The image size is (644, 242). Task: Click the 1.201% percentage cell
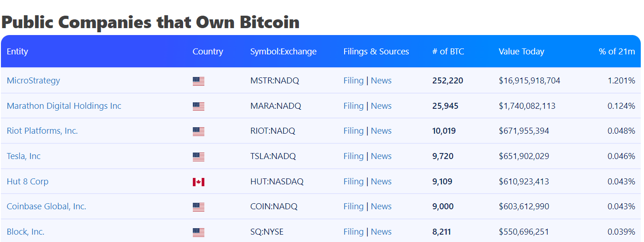621,81
